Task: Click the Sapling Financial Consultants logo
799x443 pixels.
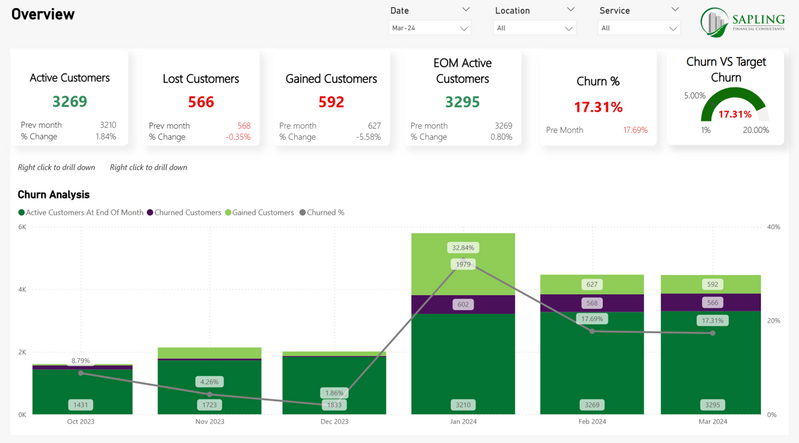Action: coord(745,21)
